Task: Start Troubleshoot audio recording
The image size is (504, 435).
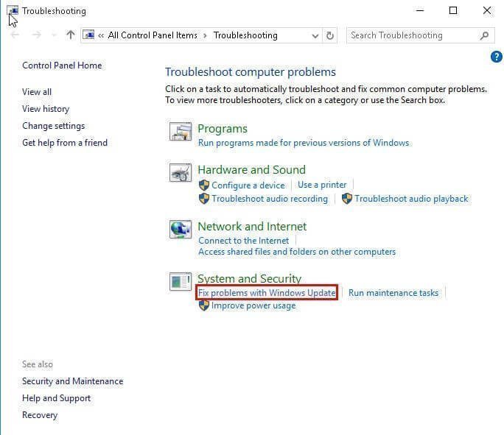Action: tap(270, 199)
